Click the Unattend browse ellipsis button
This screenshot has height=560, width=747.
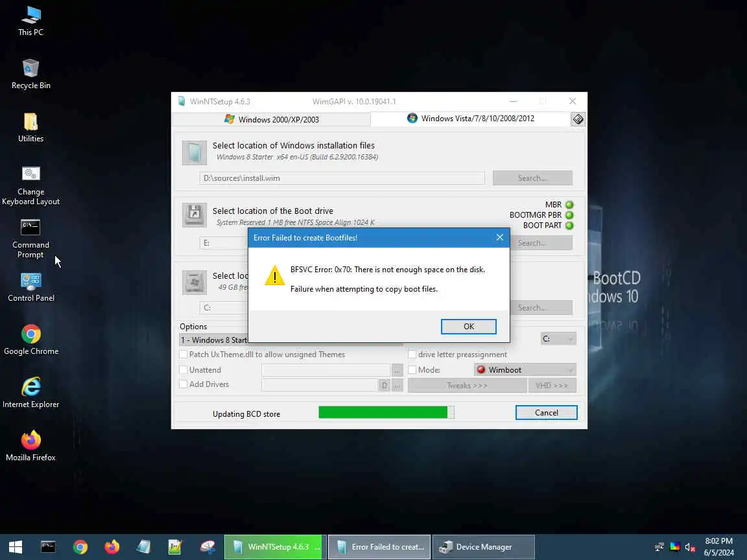[397, 370]
